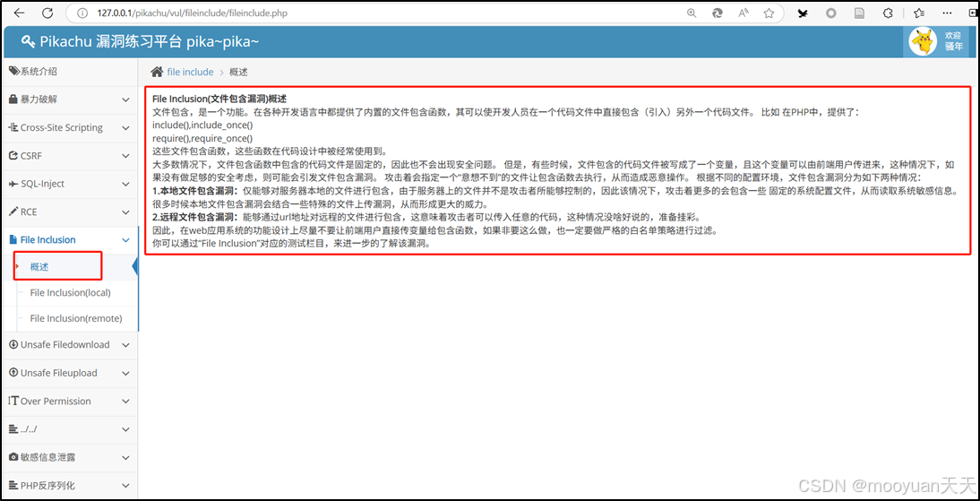Click the share icon beside CSRF

point(13,155)
